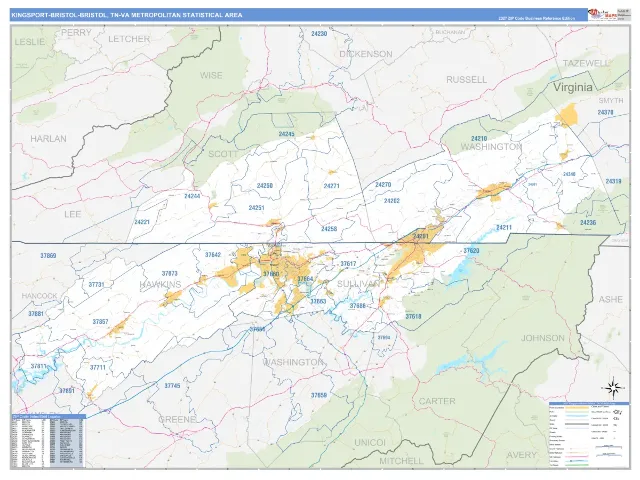
Task: Click the map legend box
Action: pos(589,435)
